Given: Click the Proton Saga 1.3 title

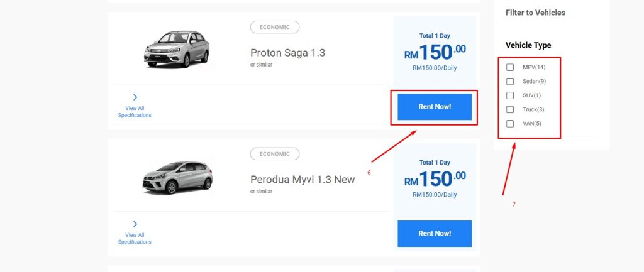Looking at the screenshot, I should click(287, 53).
